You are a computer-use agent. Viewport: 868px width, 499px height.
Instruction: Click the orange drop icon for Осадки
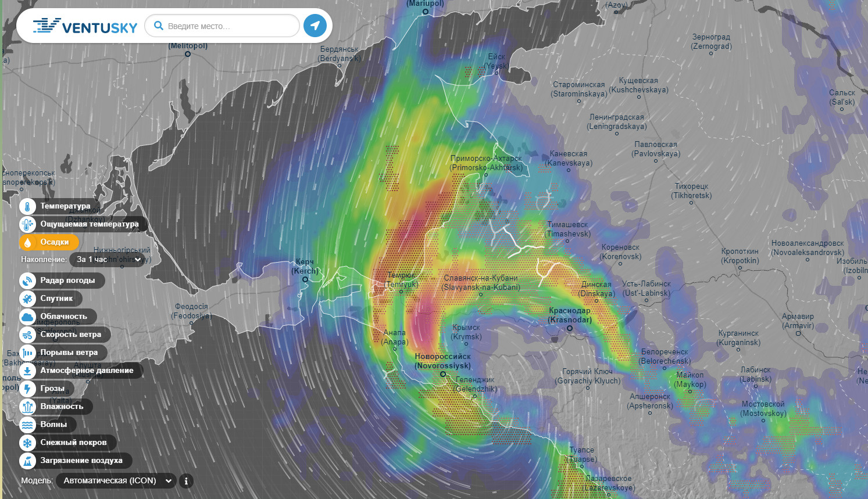27,242
